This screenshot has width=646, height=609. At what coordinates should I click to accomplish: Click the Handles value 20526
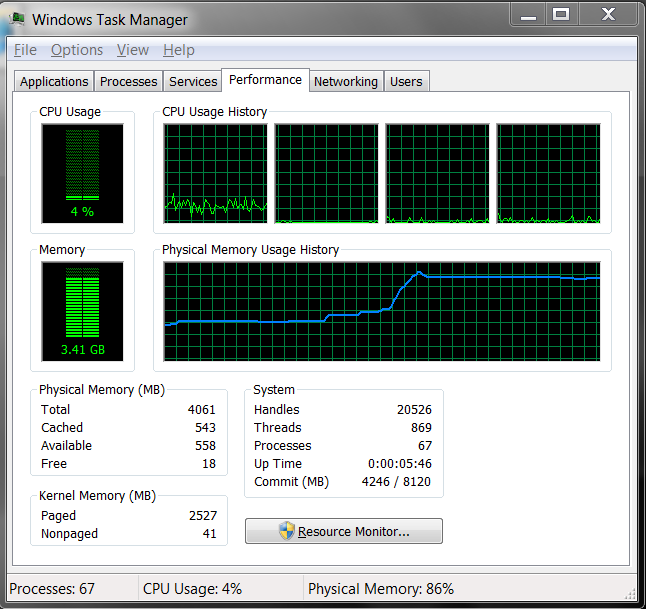pos(414,410)
